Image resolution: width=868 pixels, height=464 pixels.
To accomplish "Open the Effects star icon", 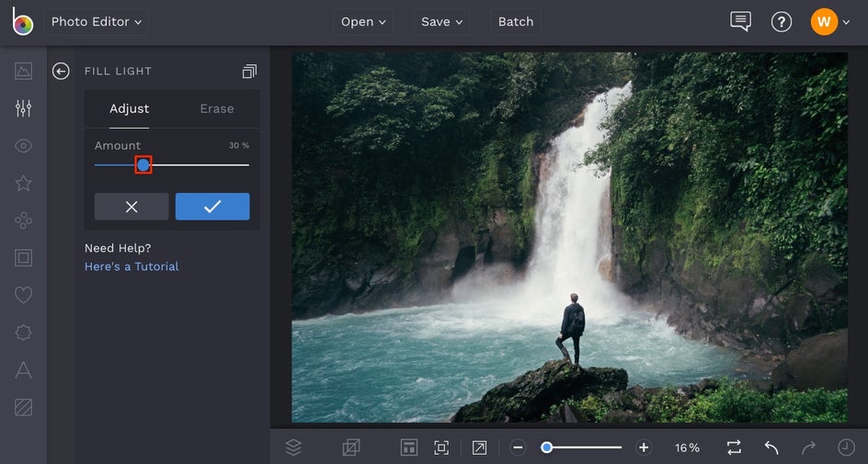I will pos(23,183).
